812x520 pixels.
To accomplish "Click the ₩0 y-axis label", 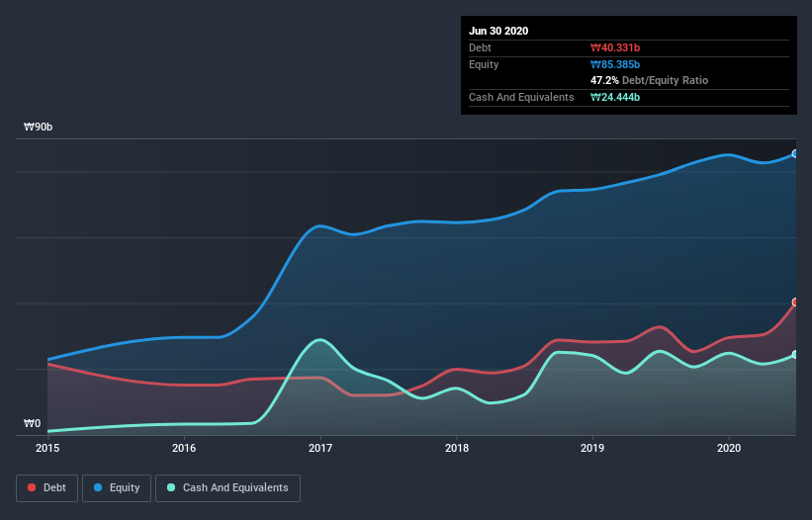I will [x=32, y=424].
